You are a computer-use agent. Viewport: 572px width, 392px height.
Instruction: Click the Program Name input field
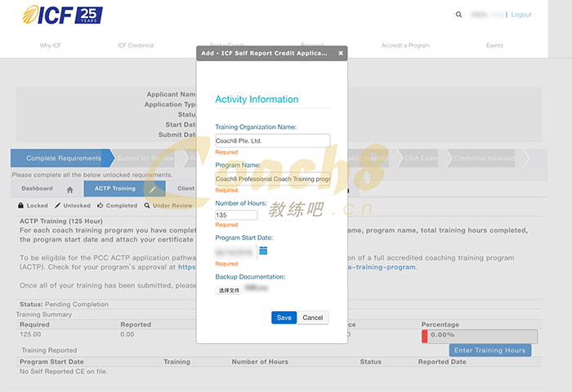point(272,178)
